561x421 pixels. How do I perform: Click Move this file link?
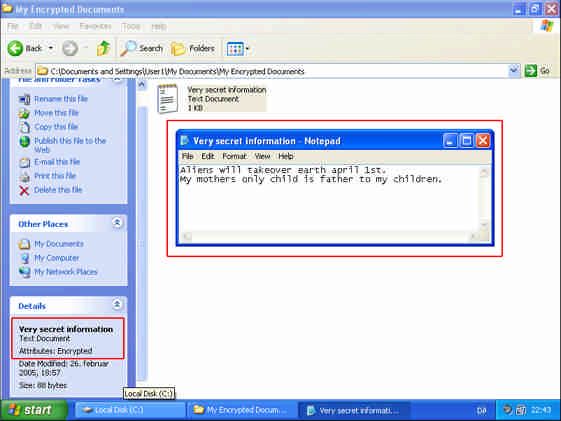tap(57, 113)
